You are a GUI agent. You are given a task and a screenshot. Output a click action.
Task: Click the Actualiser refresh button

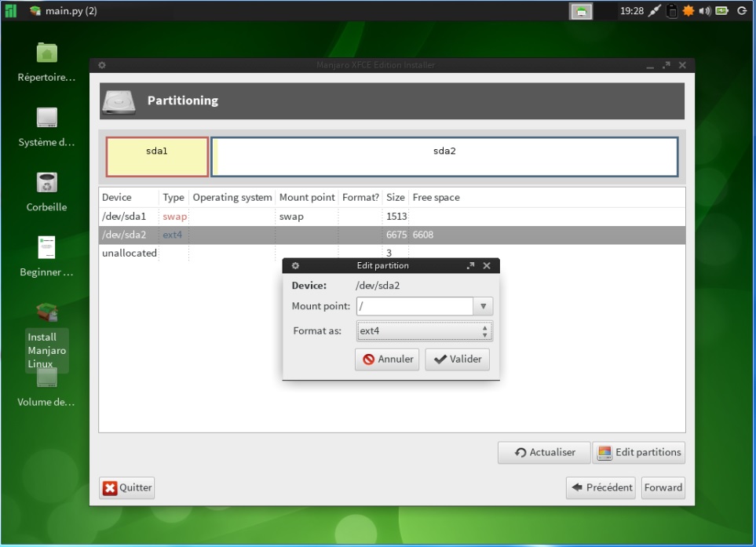pos(544,453)
